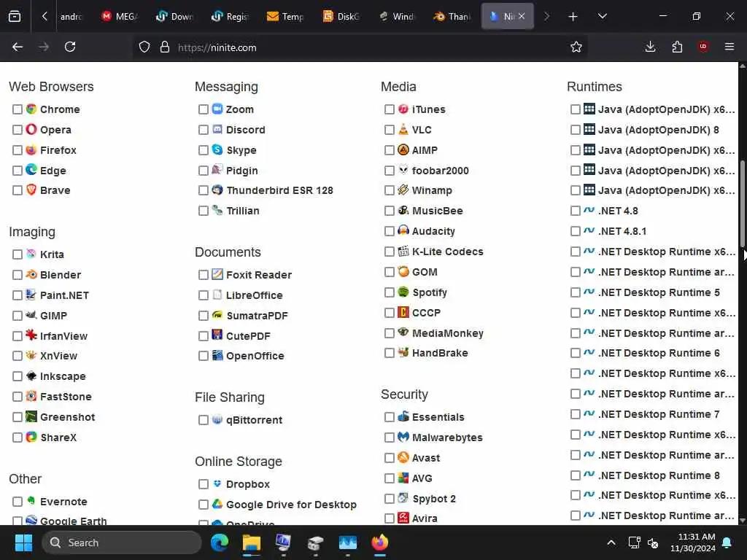Click the iTunes music icon
The height and width of the screenshot is (560, 747).
403,109
